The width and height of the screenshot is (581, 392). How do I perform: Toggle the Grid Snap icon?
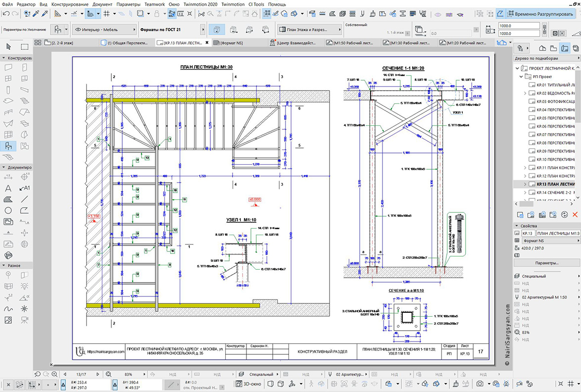[107, 14]
